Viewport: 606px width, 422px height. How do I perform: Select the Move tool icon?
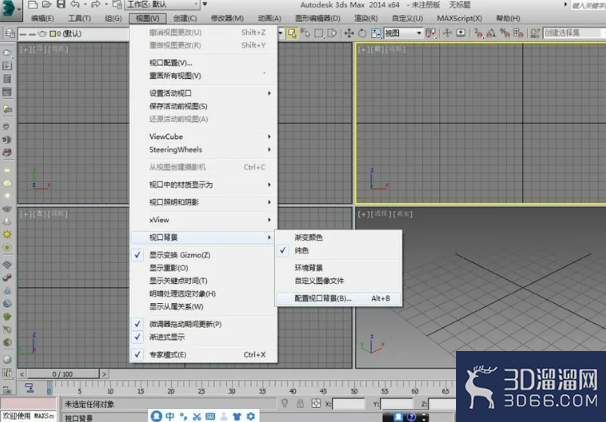pos(349,33)
